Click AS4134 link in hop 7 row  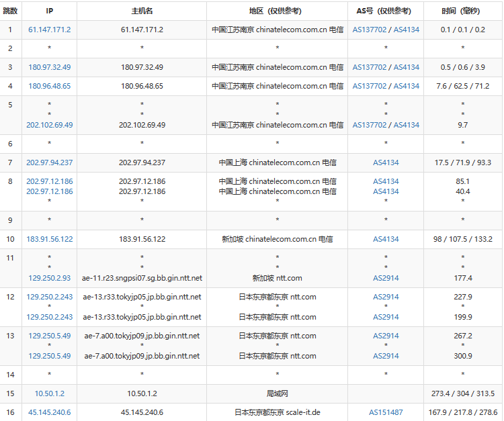pyautogui.click(x=386, y=162)
